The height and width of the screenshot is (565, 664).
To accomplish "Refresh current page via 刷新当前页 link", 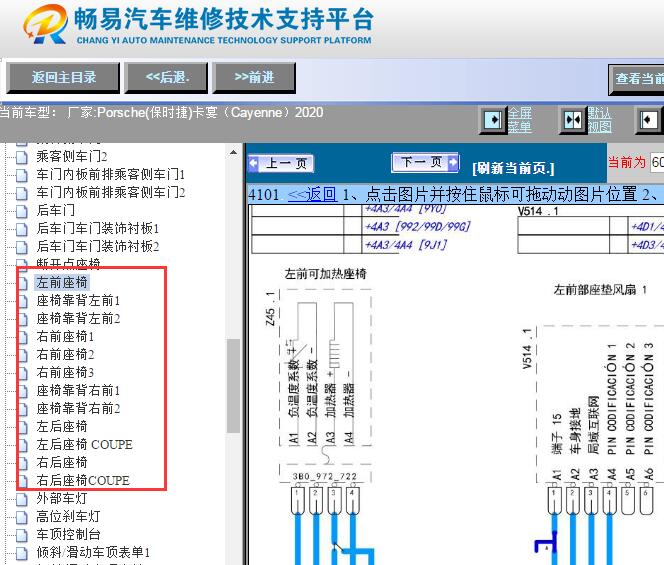I will coord(513,169).
